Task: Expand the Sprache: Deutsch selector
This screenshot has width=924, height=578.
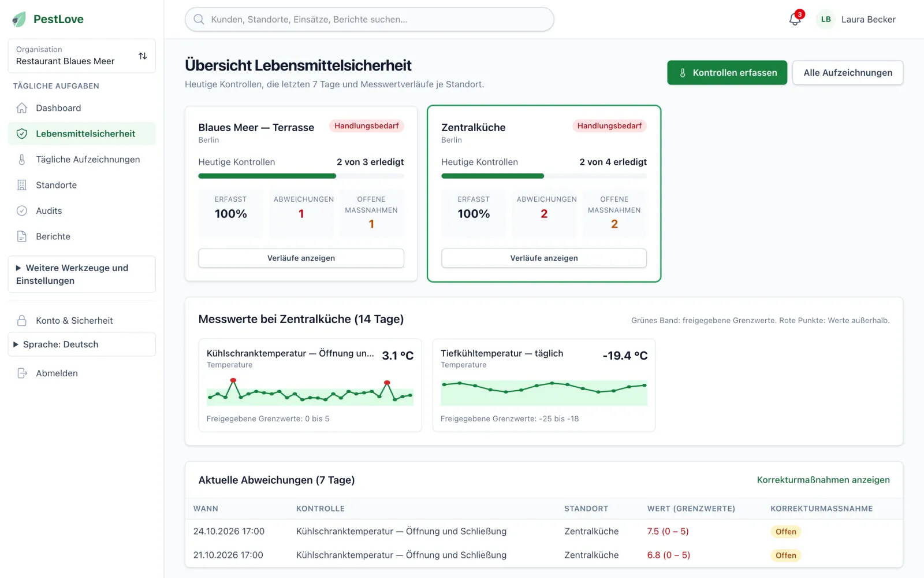Action: [81, 344]
